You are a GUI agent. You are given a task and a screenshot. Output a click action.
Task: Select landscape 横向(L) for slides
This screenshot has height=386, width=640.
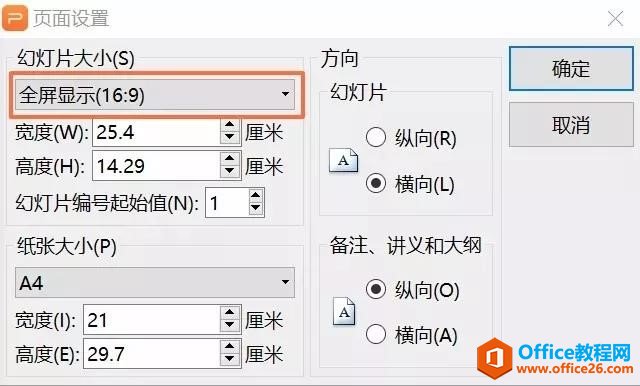coord(410,184)
